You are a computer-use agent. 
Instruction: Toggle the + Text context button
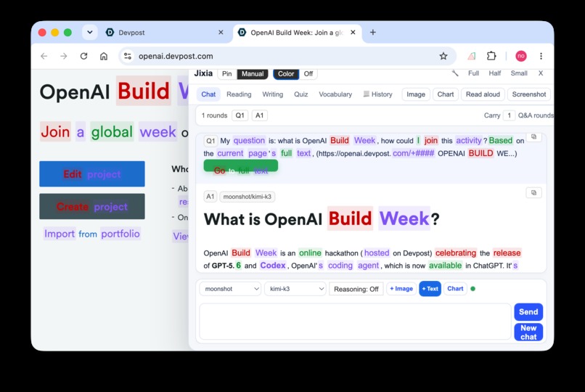click(x=430, y=289)
